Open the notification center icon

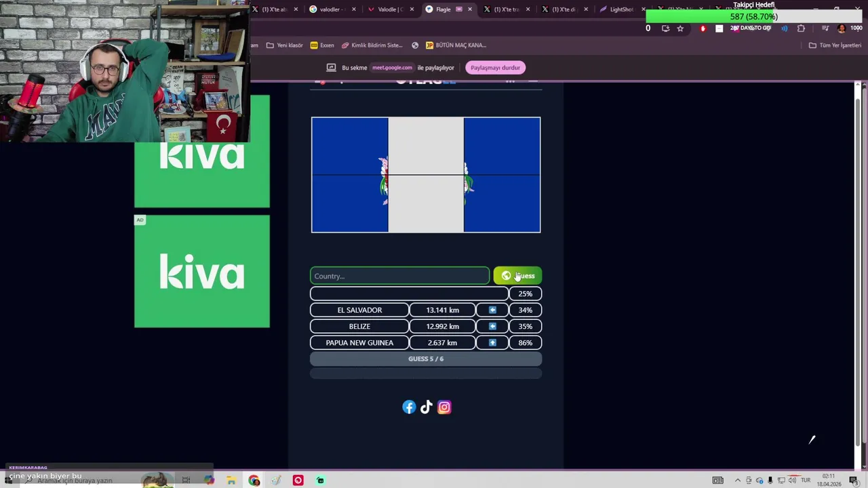(853, 481)
